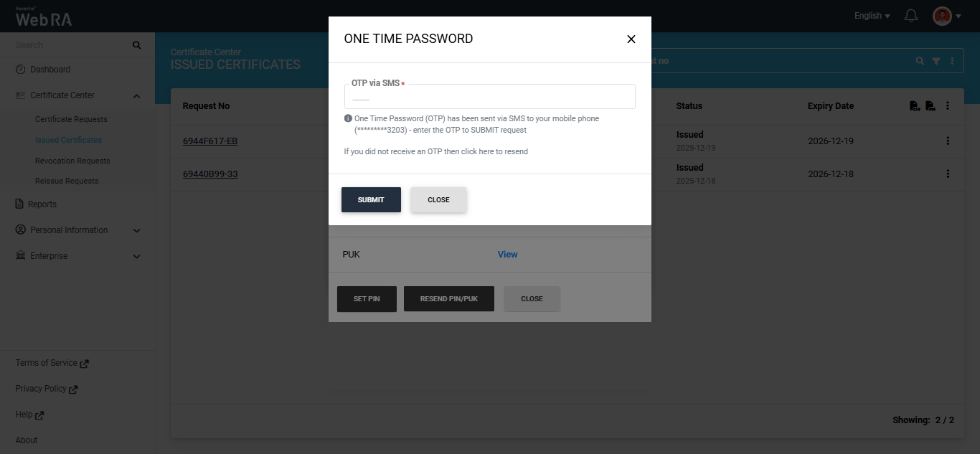Submit the one time password
Image resolution: width=980 pixels, height=454 pixels.
click(x=371, y=200)
